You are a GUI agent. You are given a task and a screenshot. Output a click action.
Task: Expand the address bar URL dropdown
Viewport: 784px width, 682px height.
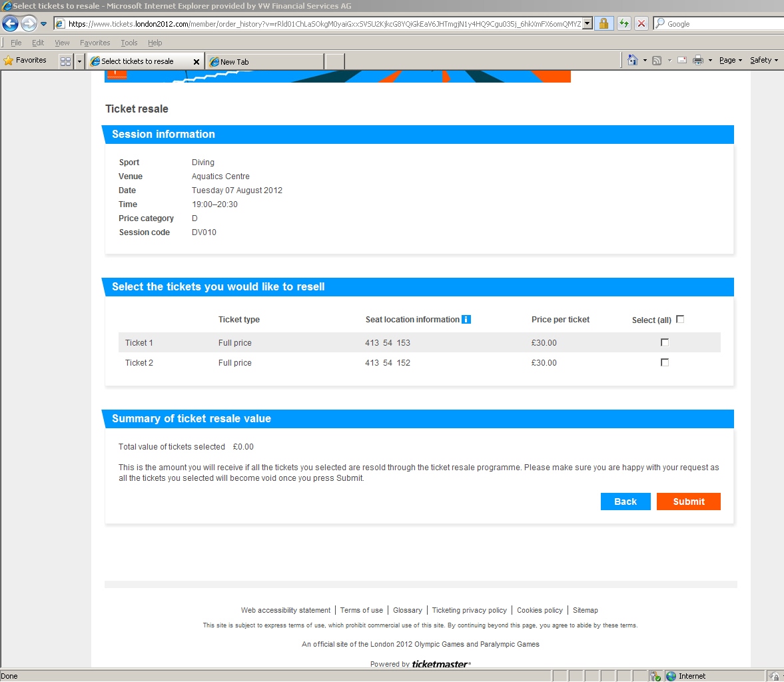point(588,24)
